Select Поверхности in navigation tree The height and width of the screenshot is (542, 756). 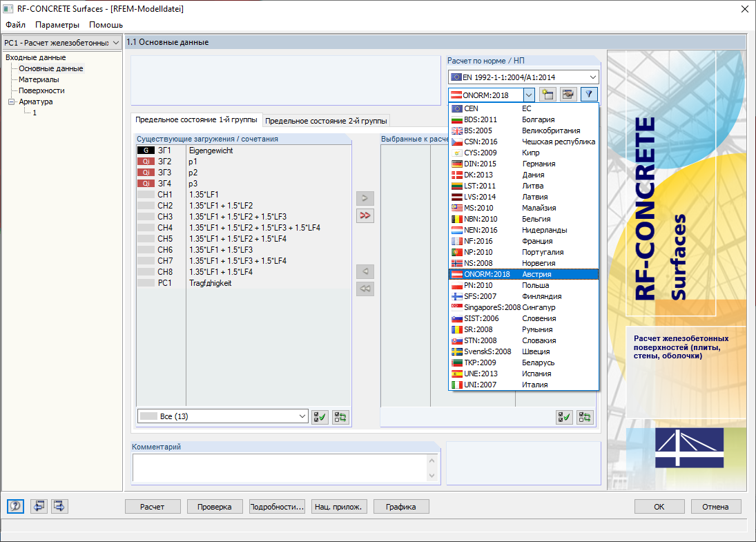[41, 90]
